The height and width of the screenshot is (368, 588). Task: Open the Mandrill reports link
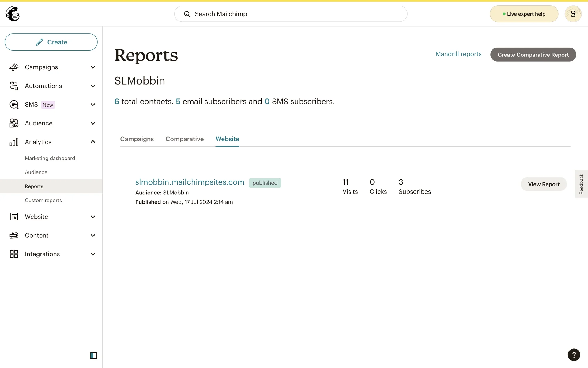[458, 54]
